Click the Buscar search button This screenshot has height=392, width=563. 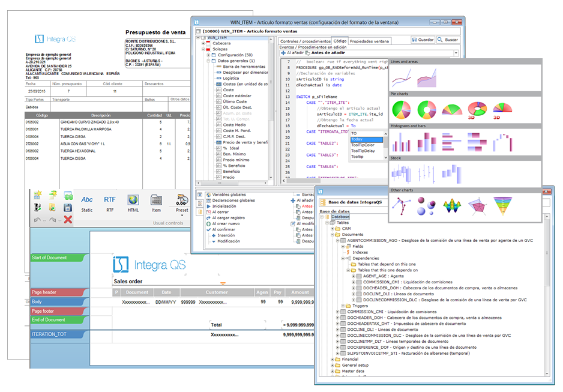click(448, 40)
